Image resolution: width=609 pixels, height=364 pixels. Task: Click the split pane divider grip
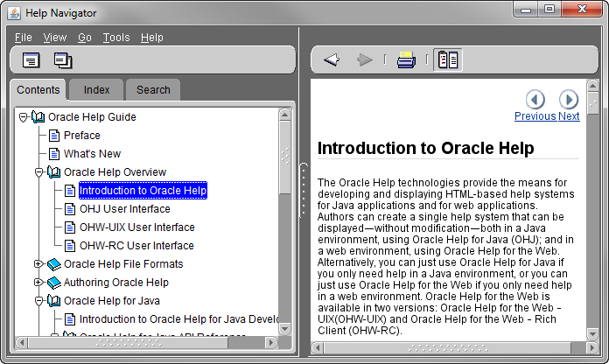304,191
